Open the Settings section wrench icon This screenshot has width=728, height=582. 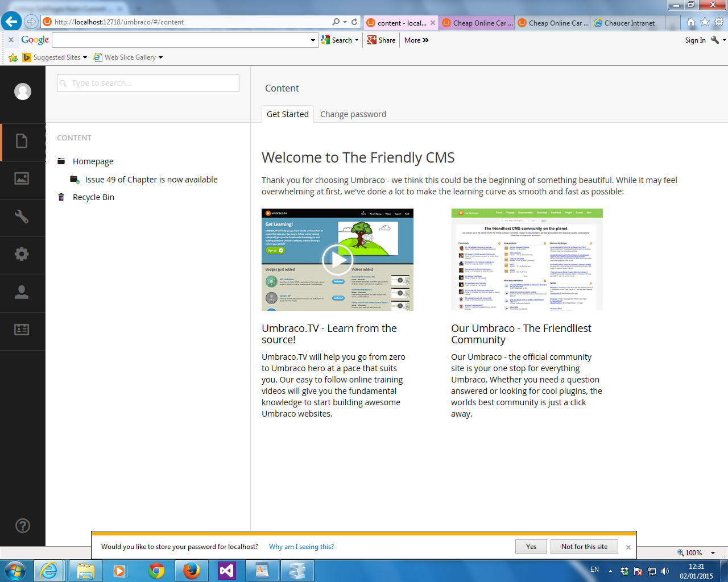[22, 217]
